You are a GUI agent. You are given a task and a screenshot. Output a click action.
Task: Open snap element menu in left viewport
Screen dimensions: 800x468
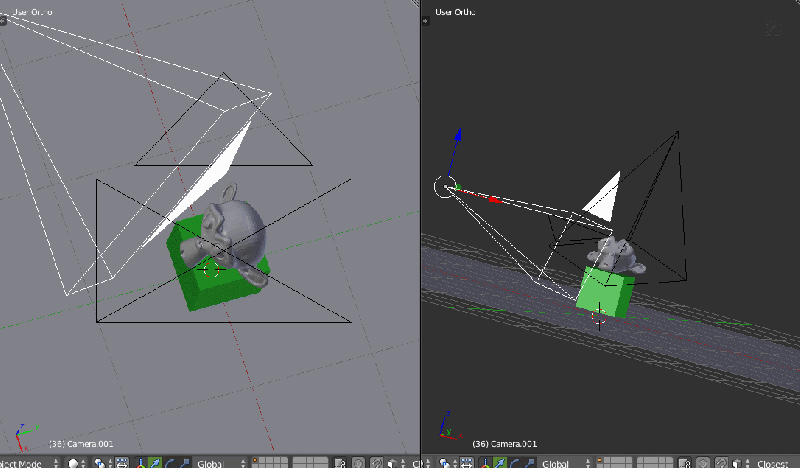pos(395,463)
